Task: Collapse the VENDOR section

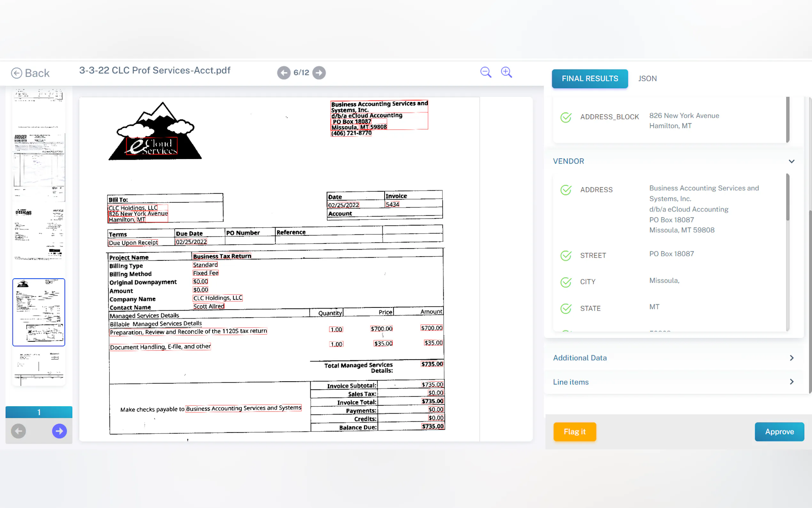Action: pyautogui.click(x=791, y=161)
